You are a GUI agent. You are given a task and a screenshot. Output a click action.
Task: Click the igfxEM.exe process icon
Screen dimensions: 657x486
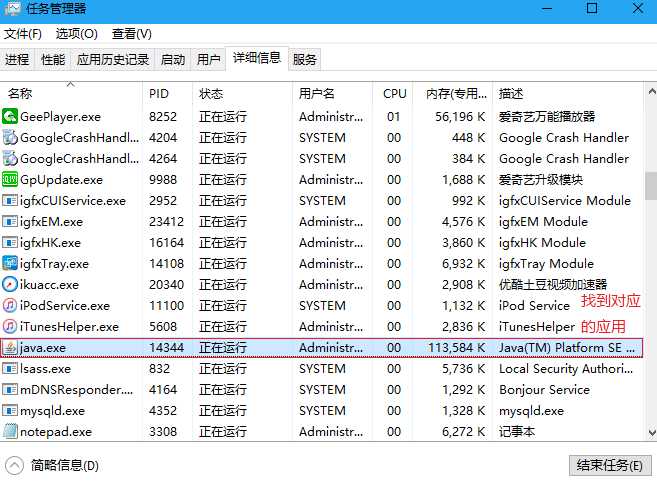tap(10, 222)
